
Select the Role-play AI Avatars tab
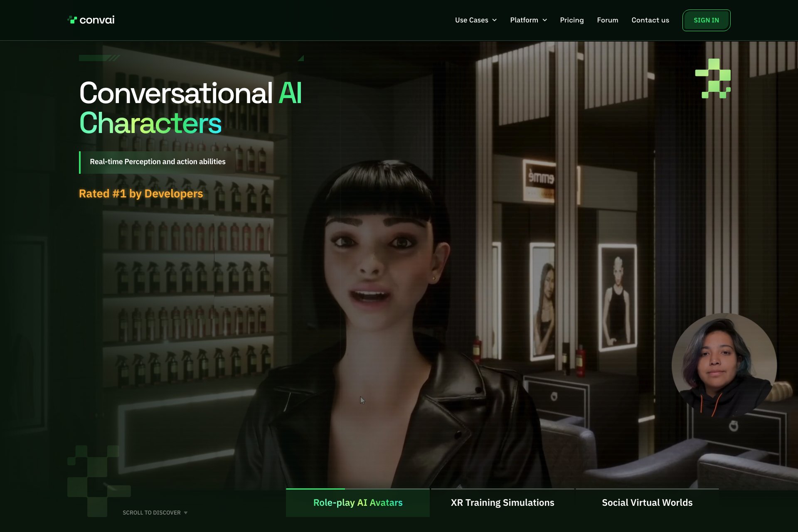click(x=357, y=503)
